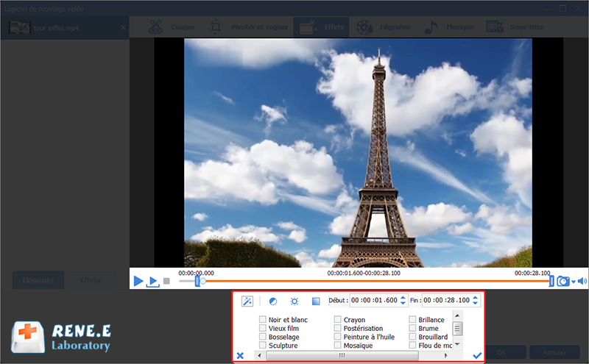Decrease the Début time with down arrow
This screenshot has width=589, height=364.
pyautogui.click(x=403, y=303)
